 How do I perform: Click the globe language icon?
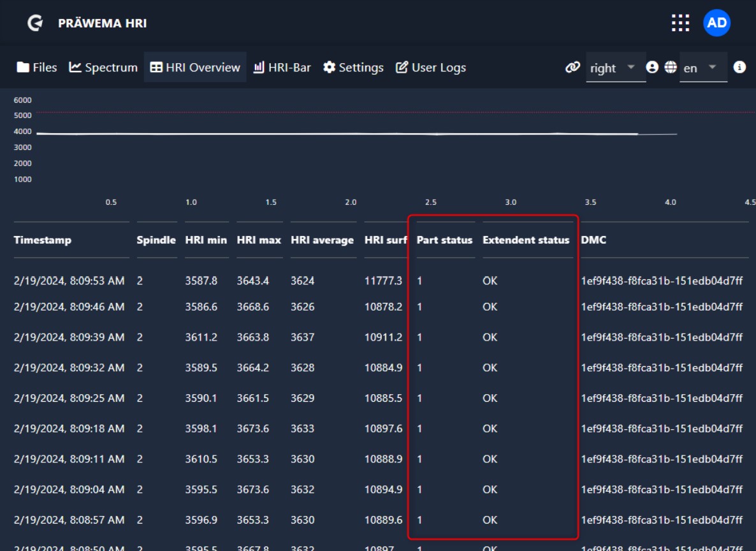point(670,67)
